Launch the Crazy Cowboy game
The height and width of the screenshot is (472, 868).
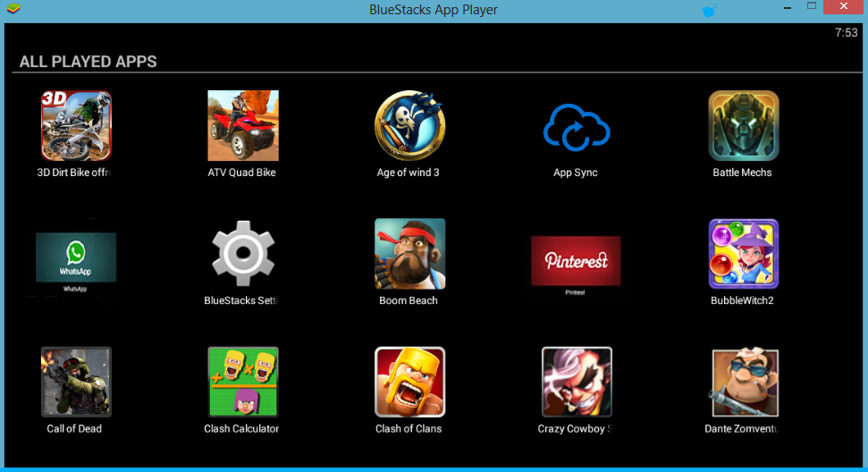[x=577, y=382]
